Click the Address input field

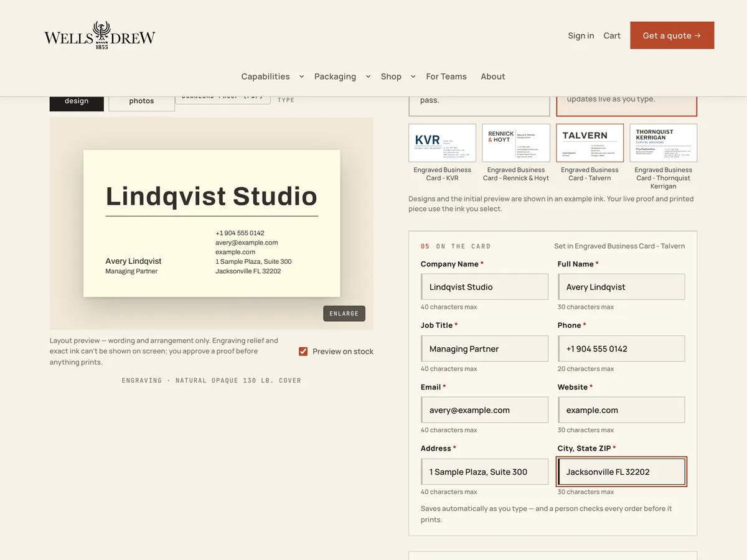(484, 472)
